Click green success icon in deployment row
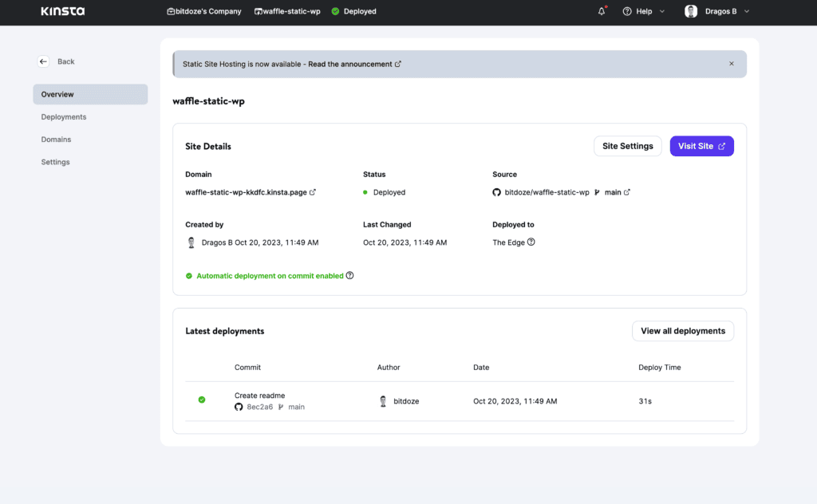This screenshot has width=817, height=504. (202, 400)
